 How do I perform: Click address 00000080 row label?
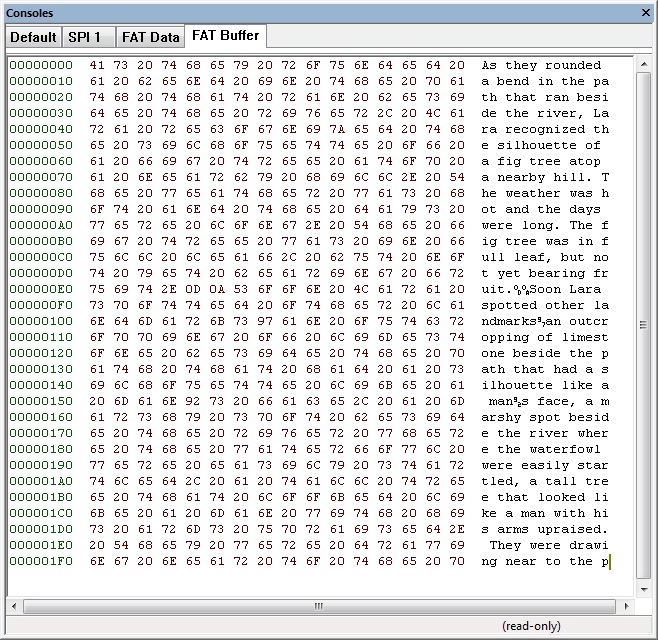point(41,193)
